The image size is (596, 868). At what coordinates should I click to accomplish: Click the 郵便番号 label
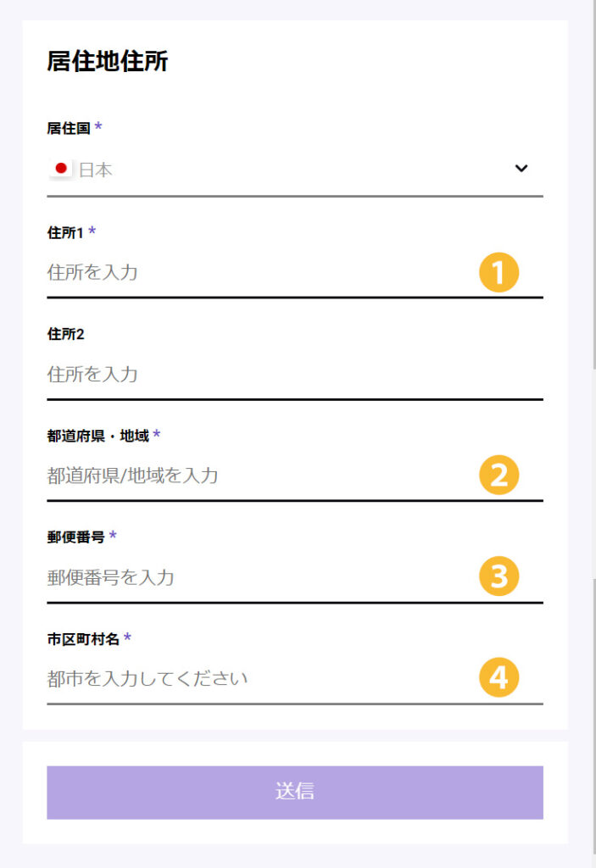coord(76,537)
